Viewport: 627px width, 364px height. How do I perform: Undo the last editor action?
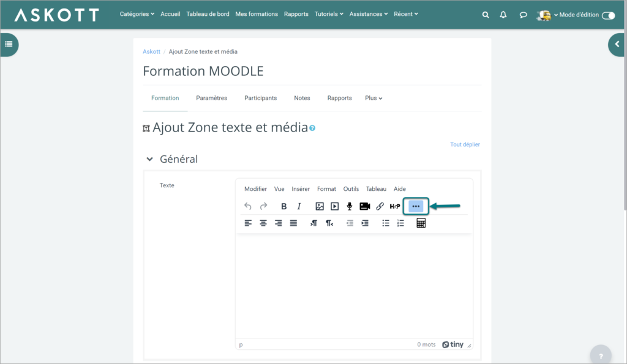point(248,206)
